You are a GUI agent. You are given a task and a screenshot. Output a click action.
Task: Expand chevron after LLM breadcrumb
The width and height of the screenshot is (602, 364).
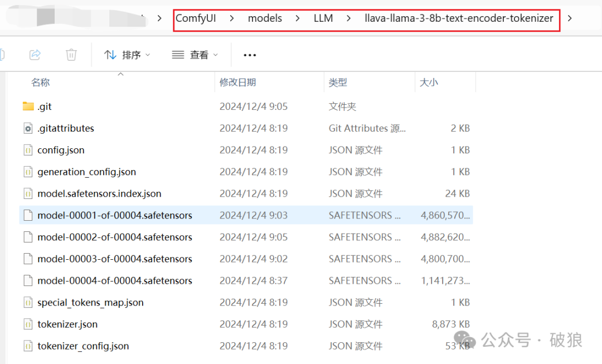[348, 18]
